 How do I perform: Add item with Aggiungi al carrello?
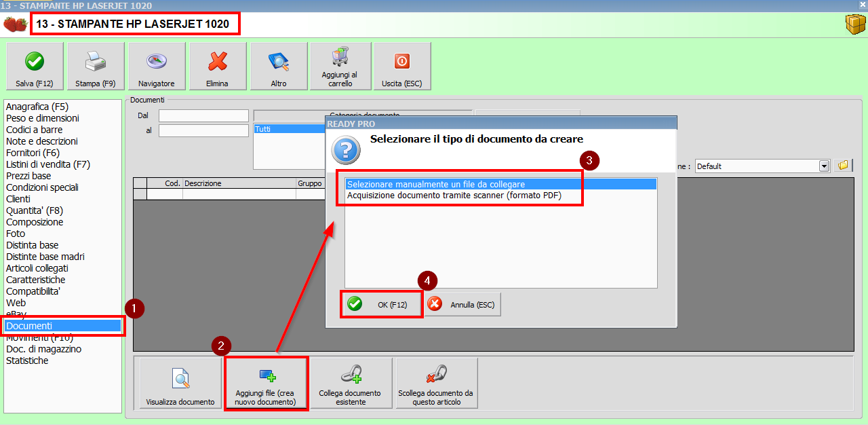[x=340, y=66]
